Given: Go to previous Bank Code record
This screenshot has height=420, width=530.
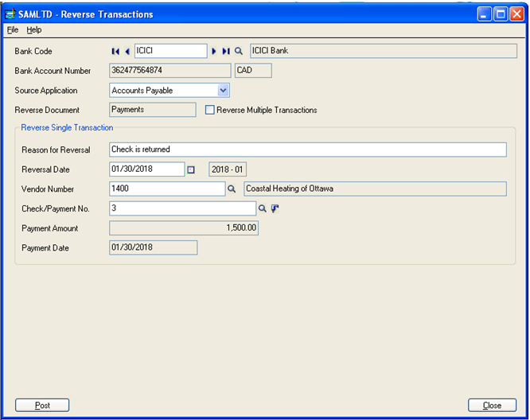Looking at the screenshot, I should pyautogui.click(x=127, y=52).
